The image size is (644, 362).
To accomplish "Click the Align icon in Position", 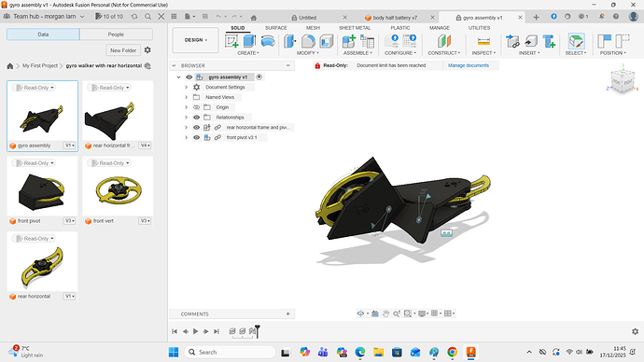I will 605,41.
